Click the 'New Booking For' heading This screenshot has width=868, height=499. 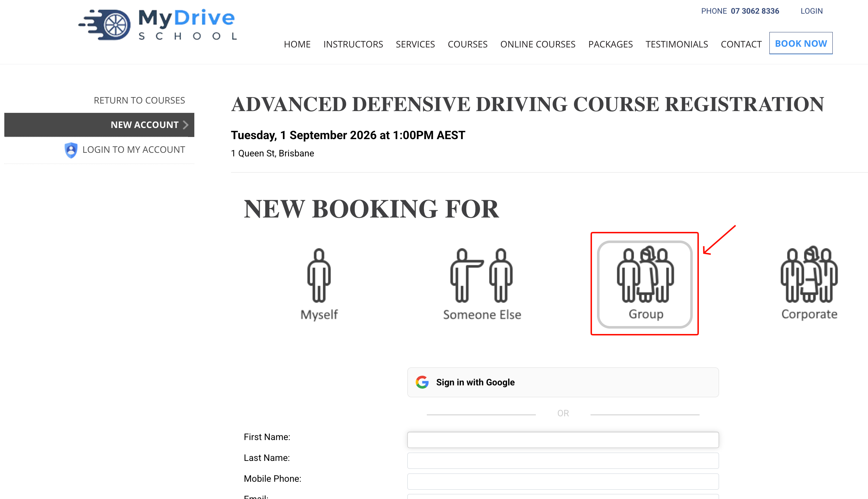tap(371, 209)
